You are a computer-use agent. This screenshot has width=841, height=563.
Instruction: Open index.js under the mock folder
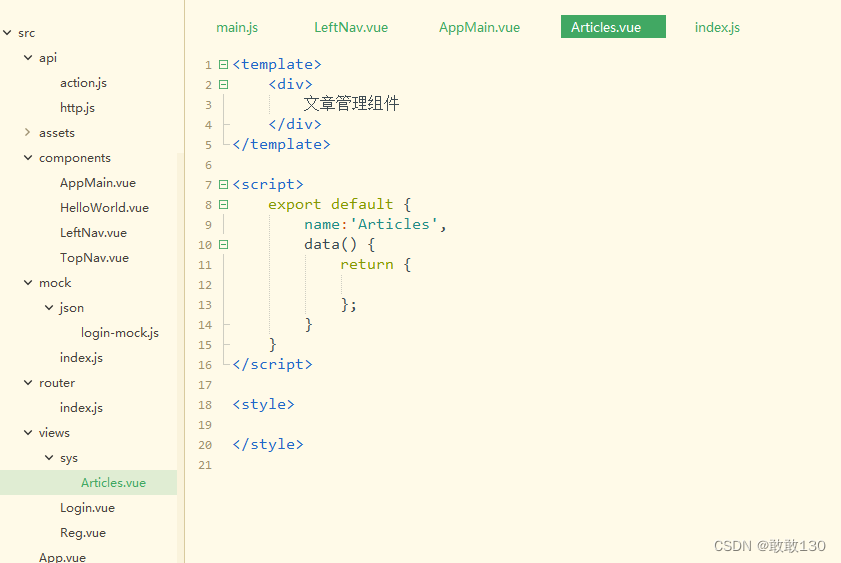[81, 358]
